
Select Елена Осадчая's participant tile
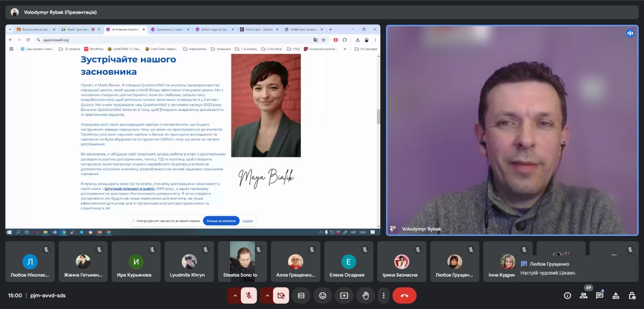[x=349, y=261]
